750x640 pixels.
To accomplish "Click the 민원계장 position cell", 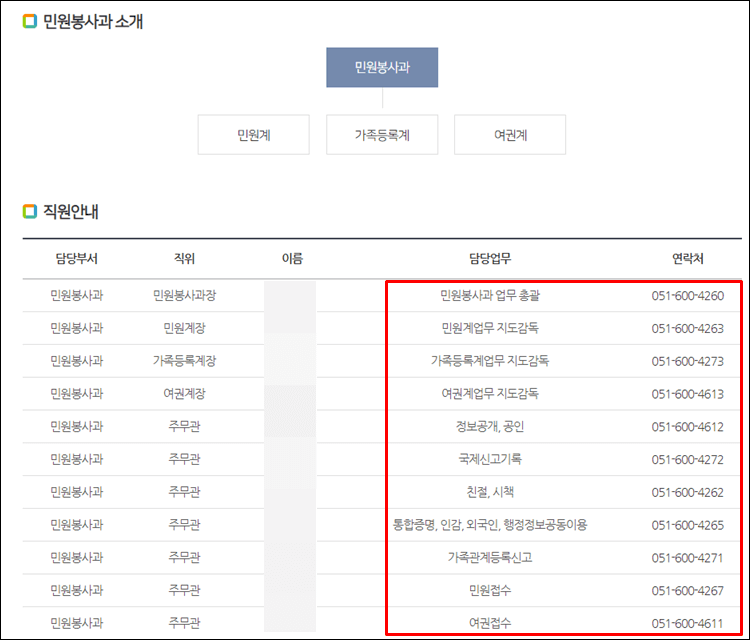I will click(185, 328).
